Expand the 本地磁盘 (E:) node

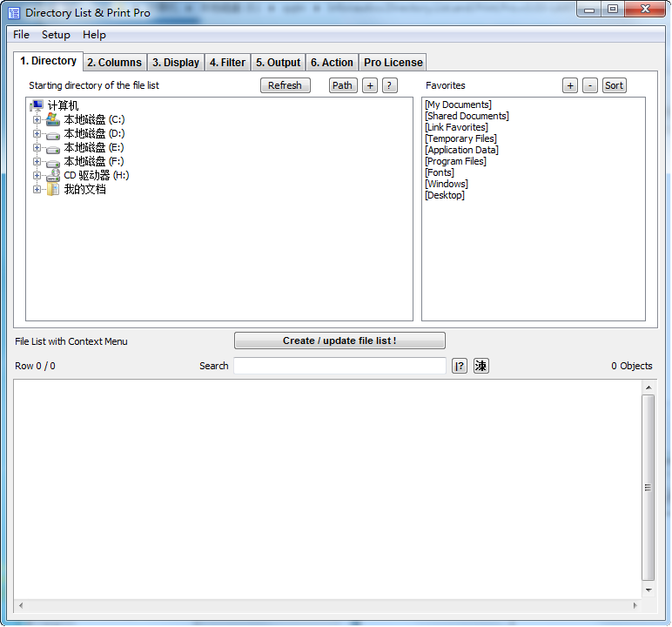coord(37,147)
